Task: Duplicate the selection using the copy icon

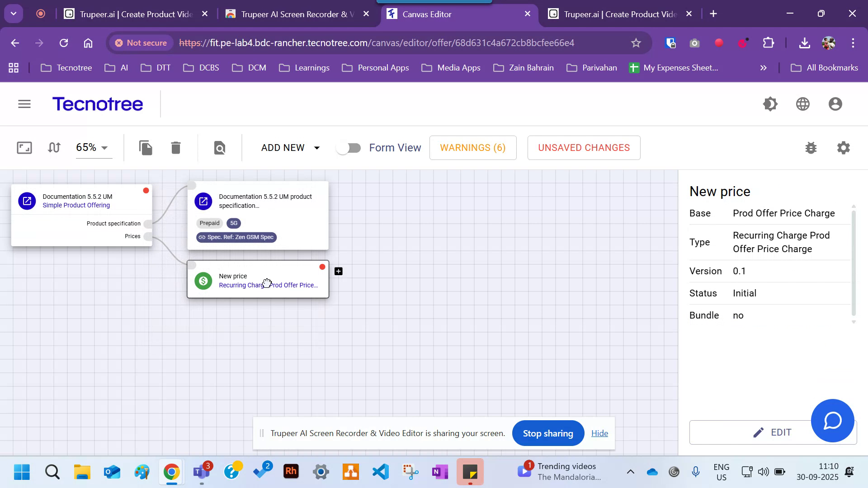Action: 146,148
